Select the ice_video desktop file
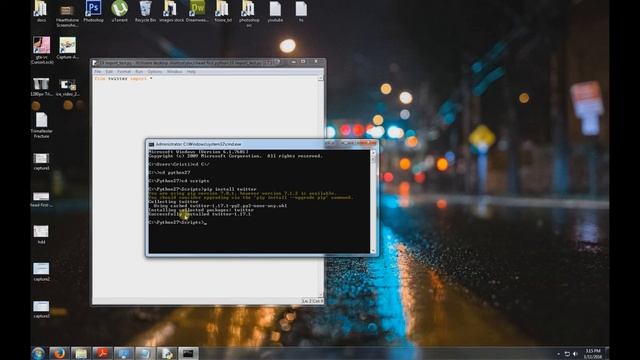The image size is (640, 360). click(67, 87)
